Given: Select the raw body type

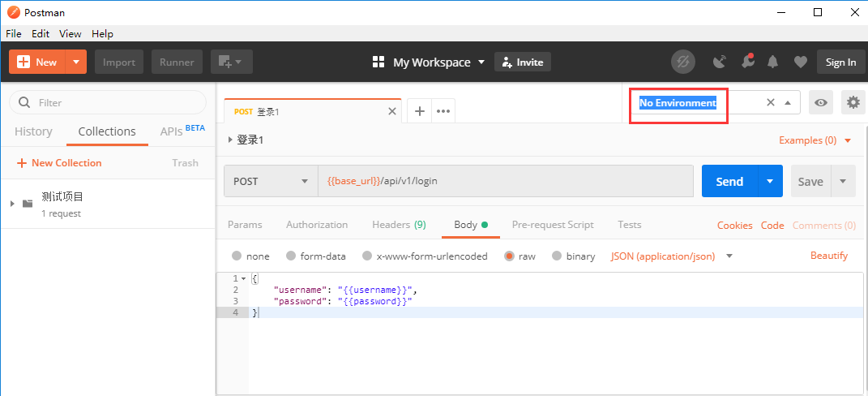Looking at the screenshot, I should click(x=509, y=256).
